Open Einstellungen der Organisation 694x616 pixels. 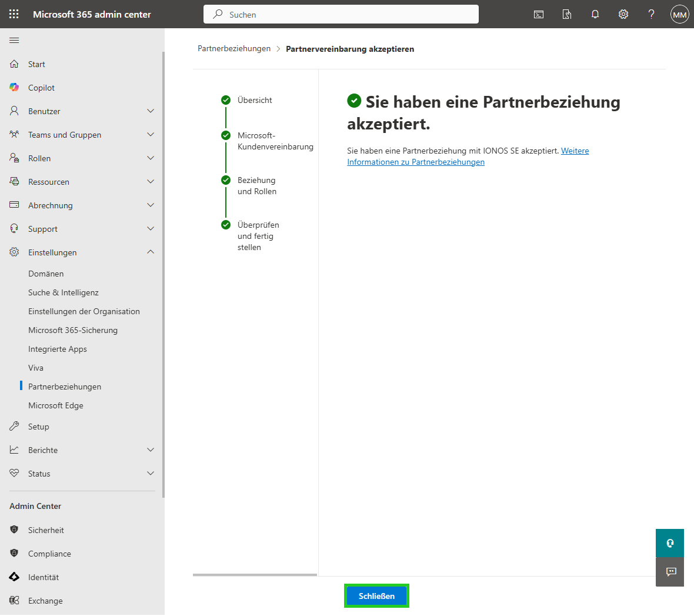(x=84, y=311)
